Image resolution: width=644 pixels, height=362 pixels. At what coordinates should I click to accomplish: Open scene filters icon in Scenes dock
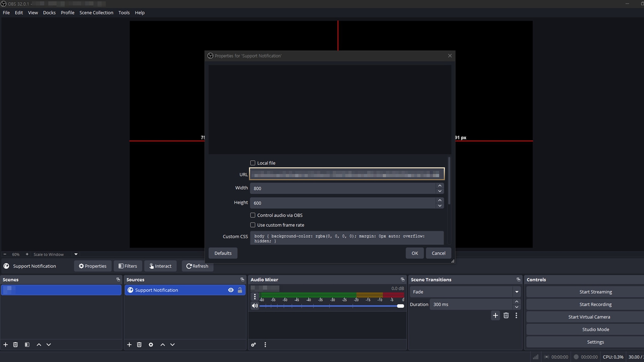[27, 345]
